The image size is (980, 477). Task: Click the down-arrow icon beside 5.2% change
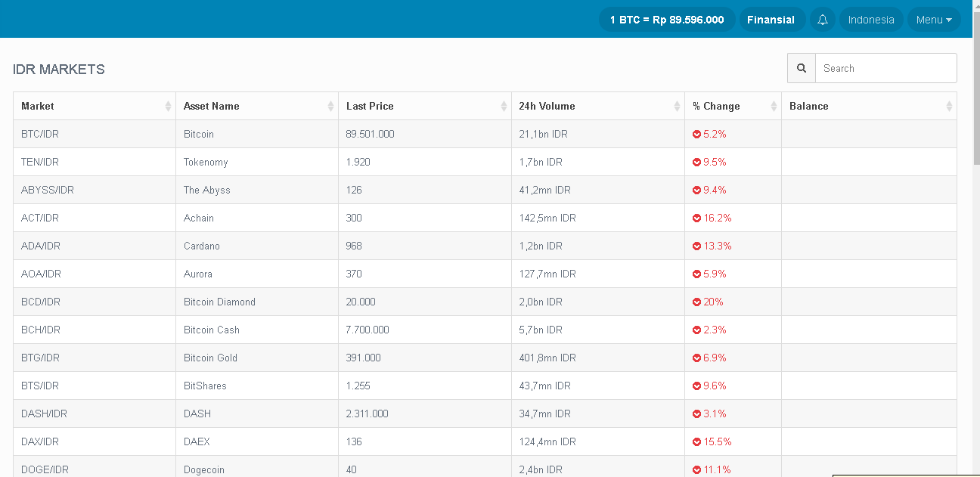point(696,134)
